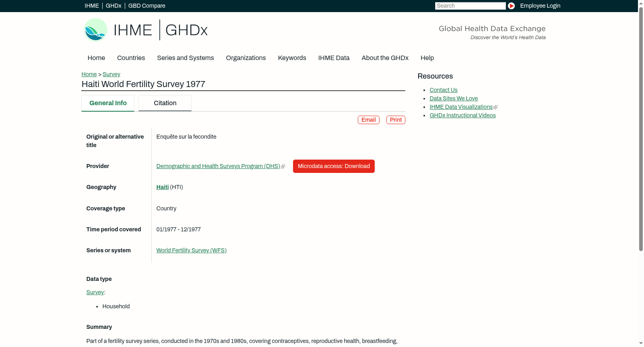Click 'Global Health Data Exchange' tagline

point(492,29)
